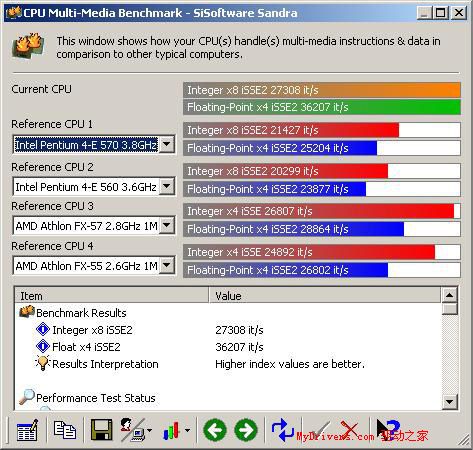Open the AMD Athlon FX-57 dropdown arrow

click(x=166, y=225)
